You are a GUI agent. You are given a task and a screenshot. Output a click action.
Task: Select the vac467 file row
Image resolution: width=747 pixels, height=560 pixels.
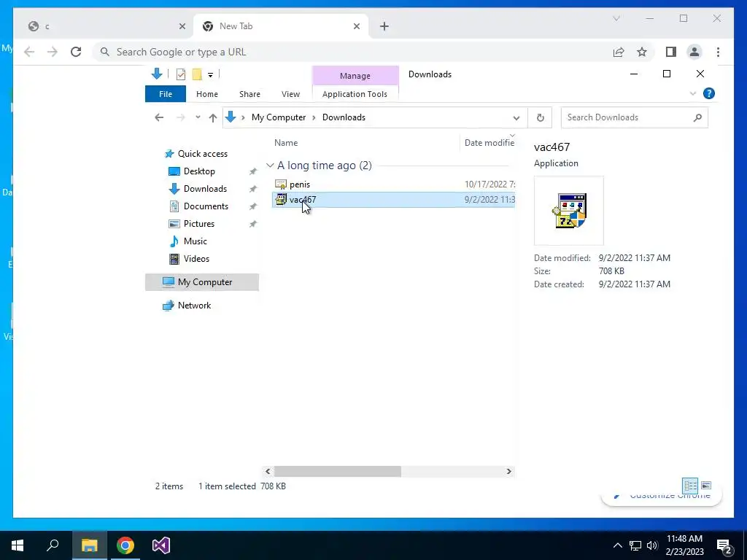pos(393,200)
